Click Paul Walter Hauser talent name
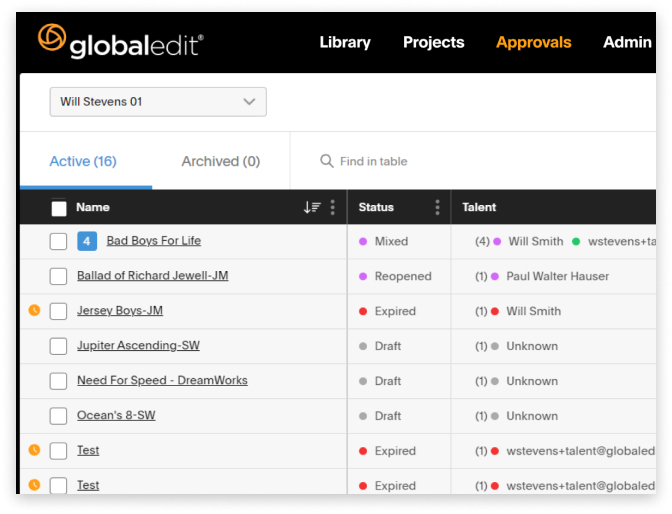Viewport: 672px width, 514px height. [x=558, y=276]
